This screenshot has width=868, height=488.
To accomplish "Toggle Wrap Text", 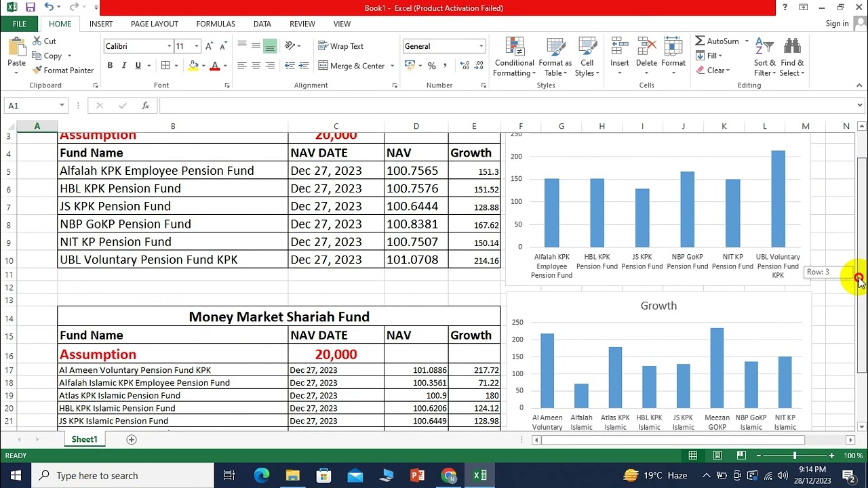I will click(341, 46).
